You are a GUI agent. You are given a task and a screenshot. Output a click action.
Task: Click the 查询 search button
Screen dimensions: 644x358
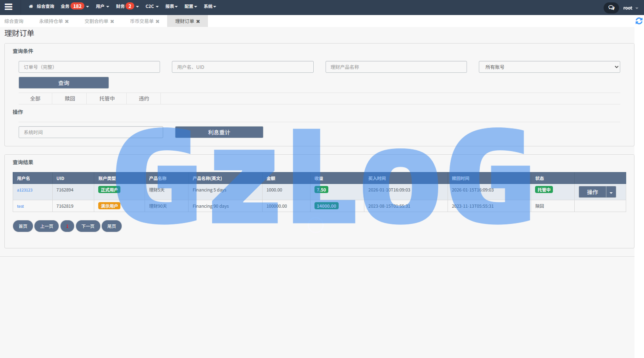click(64, 83)
